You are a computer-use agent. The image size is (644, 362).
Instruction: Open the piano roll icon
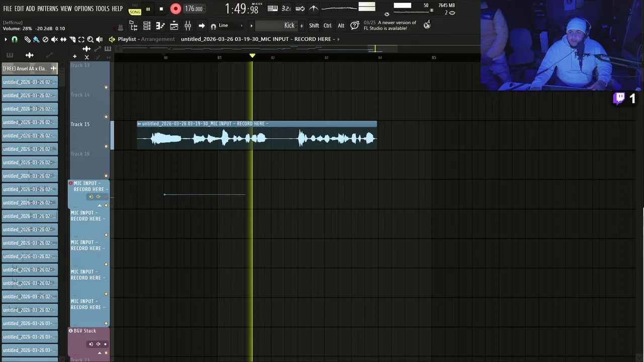160,26
